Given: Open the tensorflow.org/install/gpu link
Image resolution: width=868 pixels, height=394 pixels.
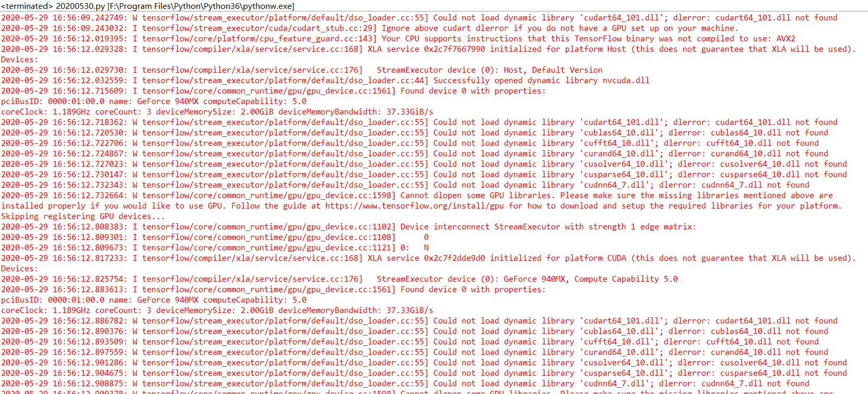Looking at the screenshot, I should point(414,206).
